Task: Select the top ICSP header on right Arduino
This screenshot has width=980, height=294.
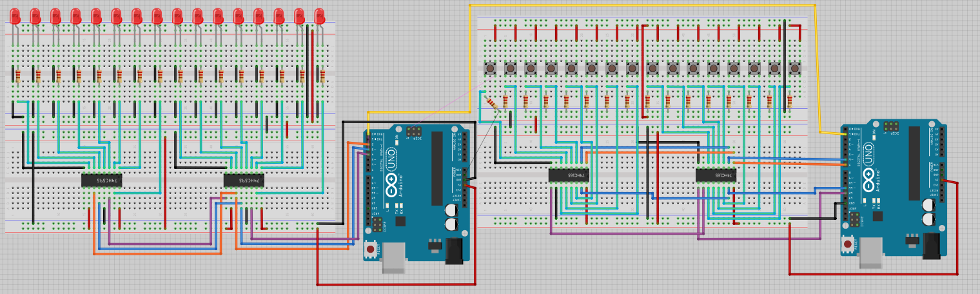Action: coord(890,126)
